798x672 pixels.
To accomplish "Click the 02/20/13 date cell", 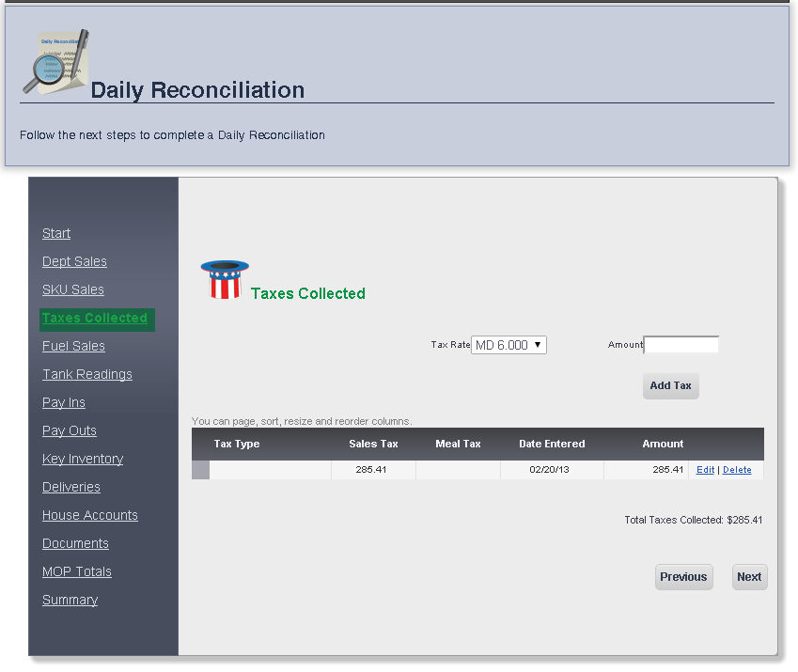I will point(552,470).
